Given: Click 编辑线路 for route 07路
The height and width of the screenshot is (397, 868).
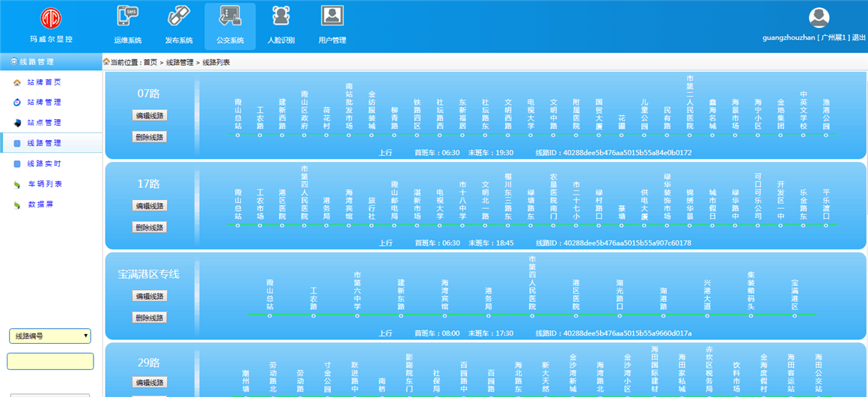Looking at the screenshot, I should [150, 115].
